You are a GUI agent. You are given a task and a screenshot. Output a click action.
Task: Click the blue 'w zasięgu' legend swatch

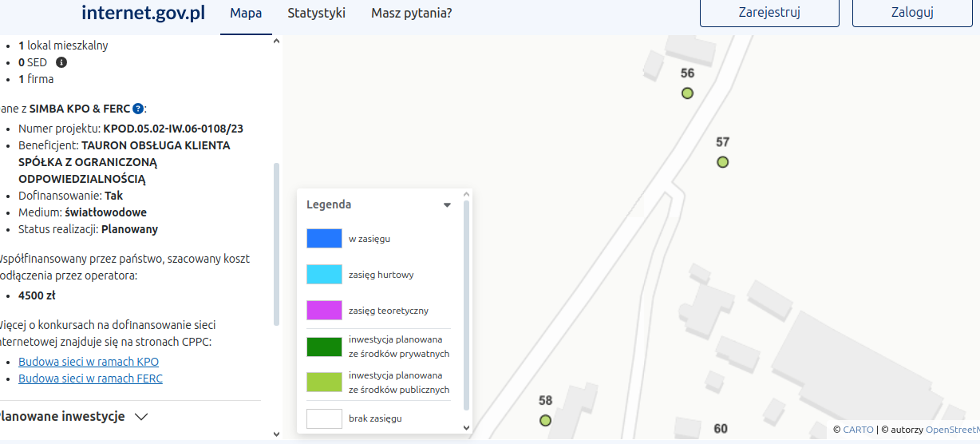click(324, 239)
